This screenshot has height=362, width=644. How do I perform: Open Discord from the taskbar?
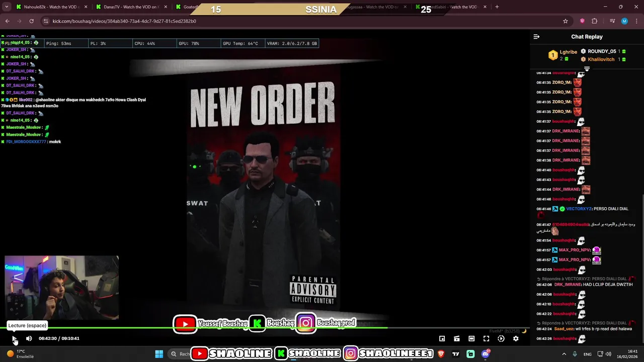(485, 354)
